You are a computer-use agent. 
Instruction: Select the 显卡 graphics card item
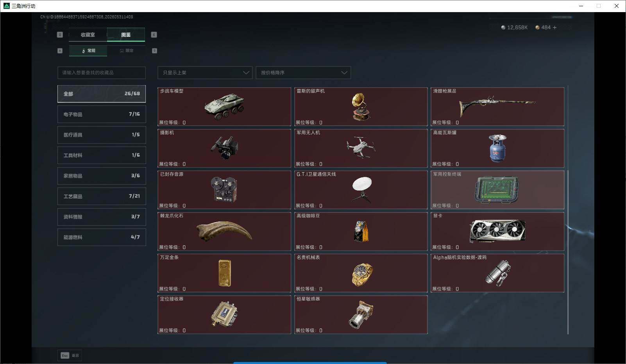pos(497,232)
